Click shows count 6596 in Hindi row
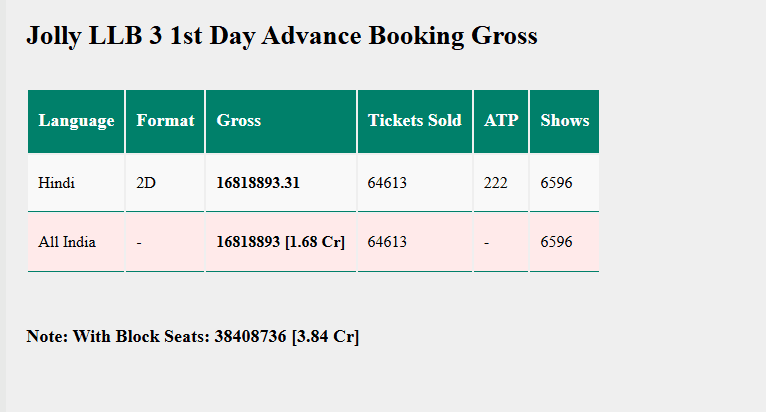 (556, 183)
